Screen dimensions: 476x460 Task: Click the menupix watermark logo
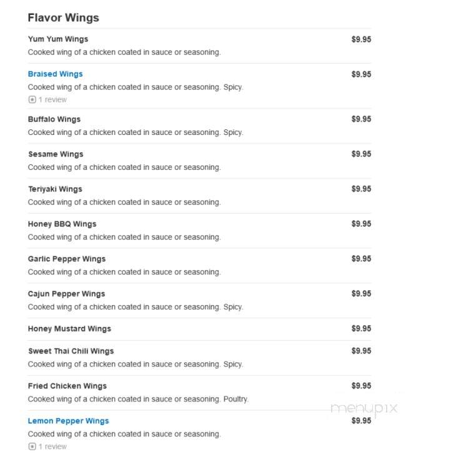click(x=364, y=409)
